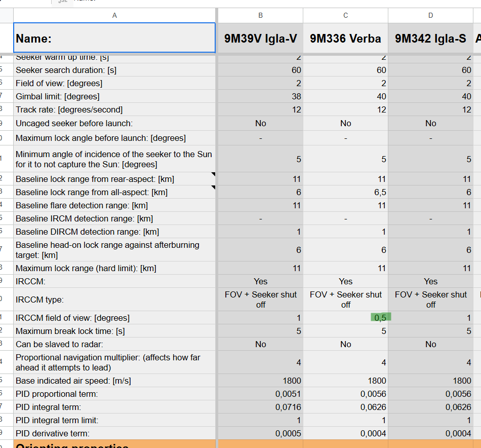Image resolution: width=481 pixels, height=448 pixels.
Task: Select the column C header
Action: [x=345, y=15]
